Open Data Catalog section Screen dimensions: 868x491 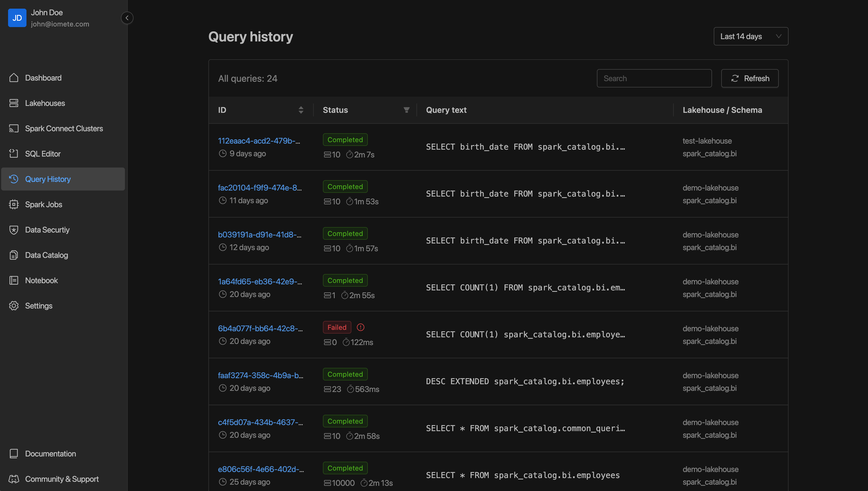point(63,255)
